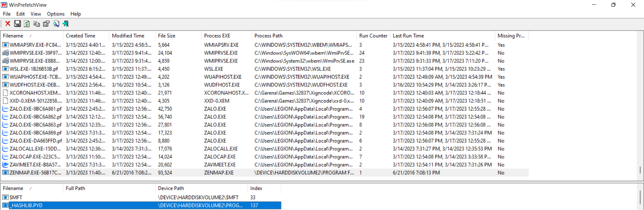644x210 pixels.
Task: Open the File menu
Action: pyautogui.click(x=7, y=14)
